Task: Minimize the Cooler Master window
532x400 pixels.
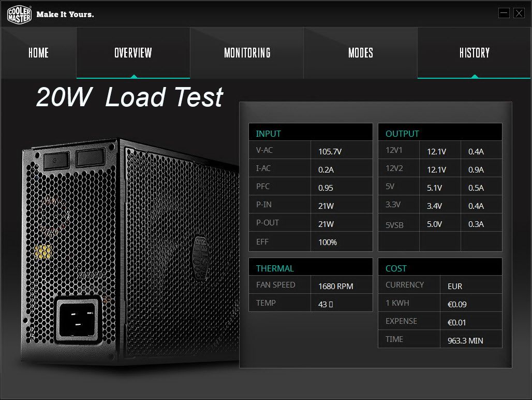Action: tap(504, 13)
